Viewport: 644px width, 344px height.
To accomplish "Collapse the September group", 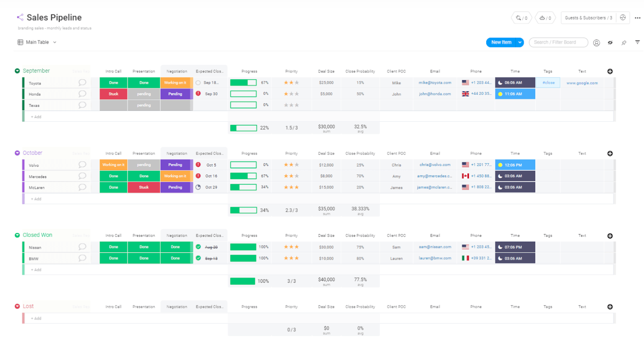I will click(17, 71).
